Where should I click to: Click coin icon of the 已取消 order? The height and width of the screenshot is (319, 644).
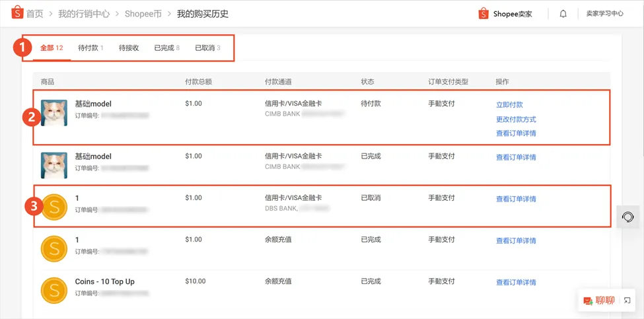coord(54,207)
